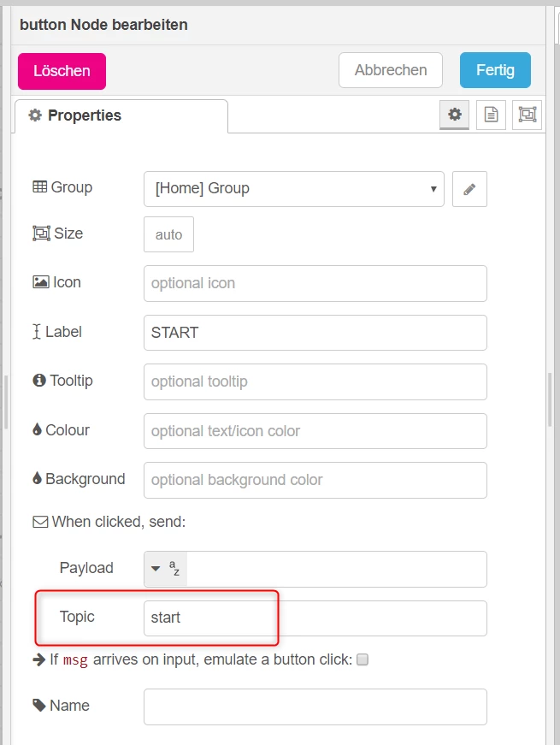Open the node description document icon

tap(491, 115)
